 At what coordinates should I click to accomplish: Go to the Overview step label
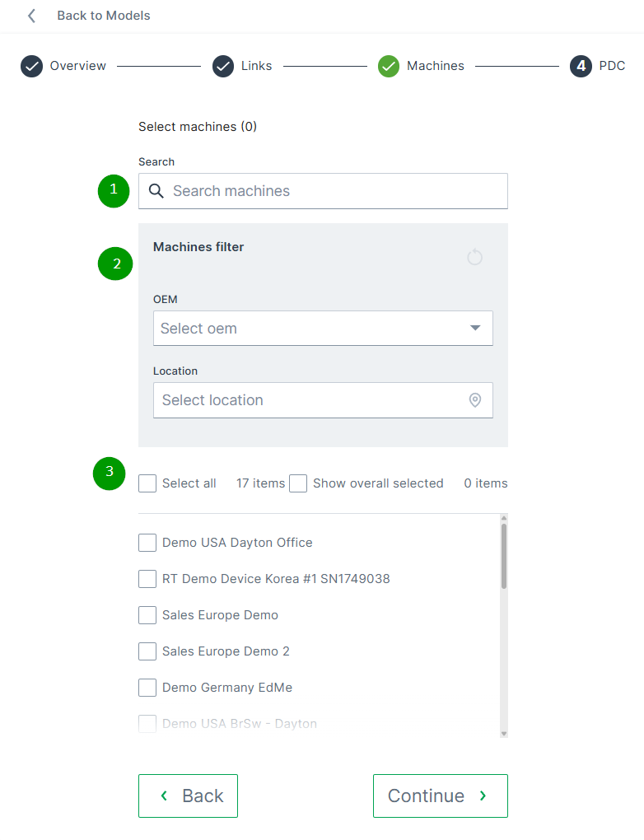coord(78,66)
